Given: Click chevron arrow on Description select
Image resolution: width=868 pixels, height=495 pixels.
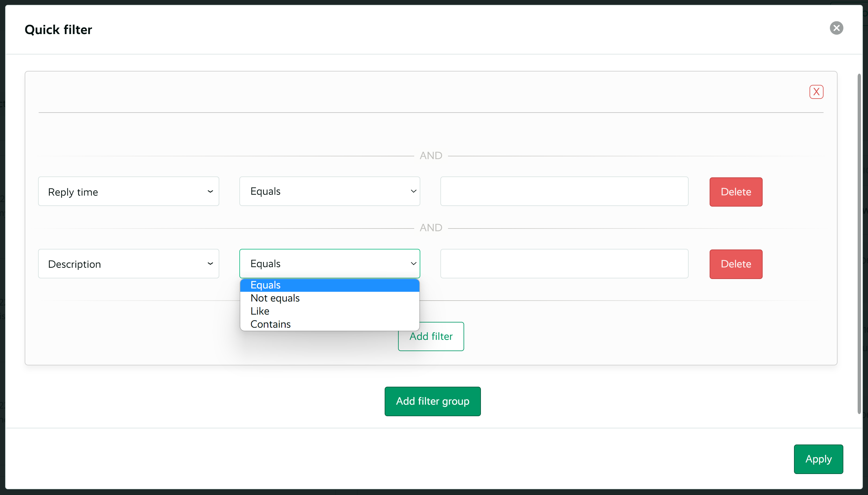Looking at the screenshot, I should pos(210,264).
